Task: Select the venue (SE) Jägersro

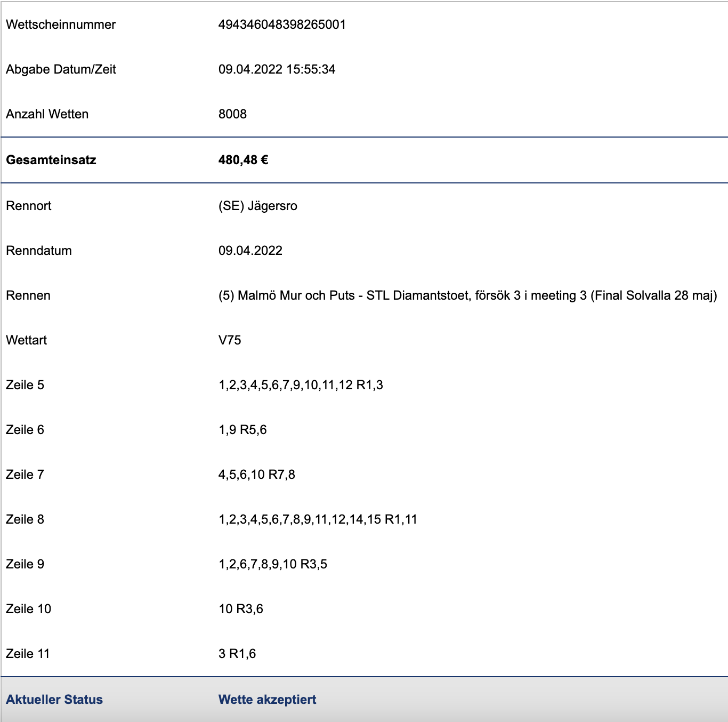Action: 258,206
